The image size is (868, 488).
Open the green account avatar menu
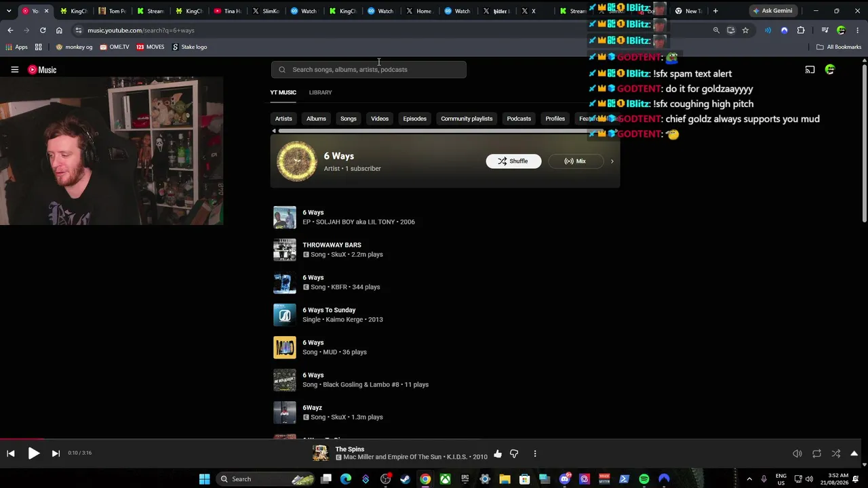830,70
